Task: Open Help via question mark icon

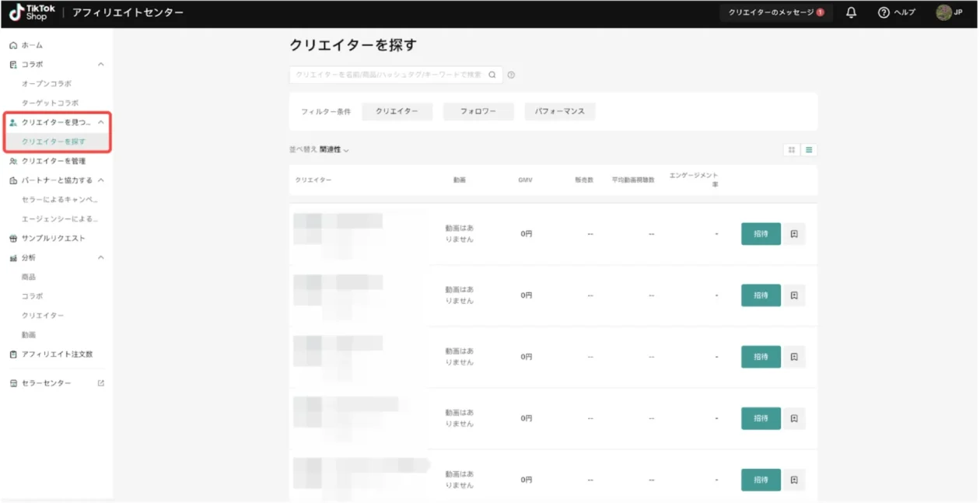Action: (884, 13)
